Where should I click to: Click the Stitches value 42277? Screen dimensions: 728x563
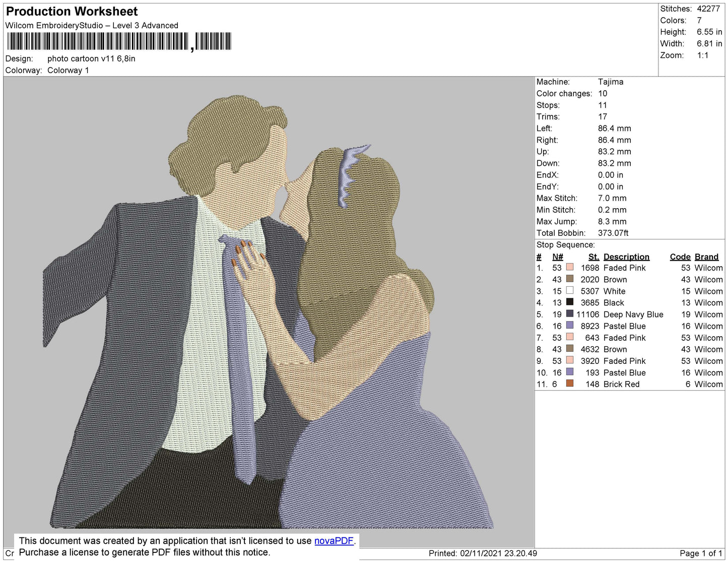pyautogui.click(x=708, y=9)
